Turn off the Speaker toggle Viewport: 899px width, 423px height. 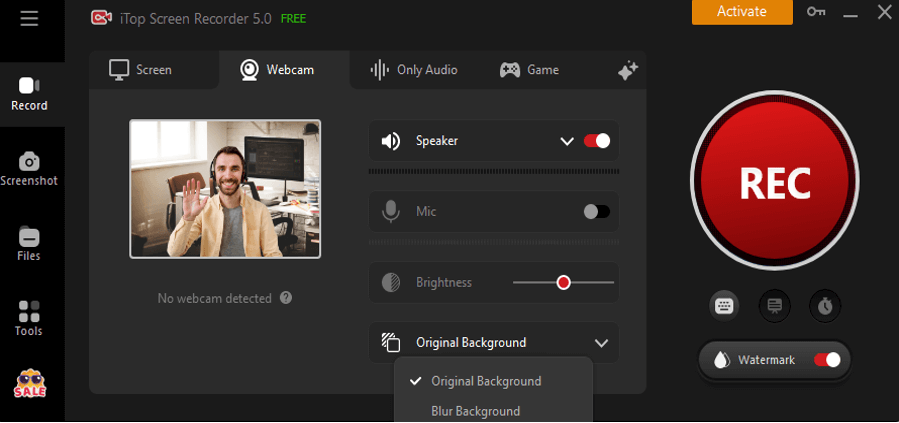tap(597, 141)
